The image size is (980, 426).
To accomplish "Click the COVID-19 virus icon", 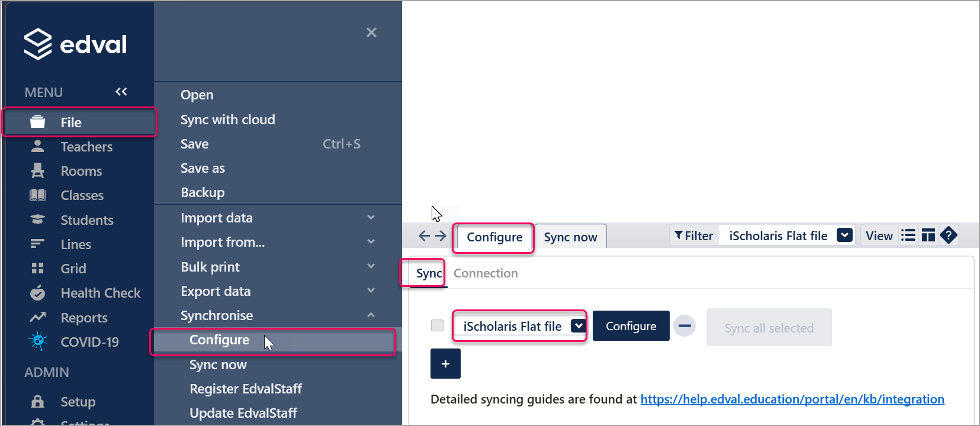I will (37, 341).
